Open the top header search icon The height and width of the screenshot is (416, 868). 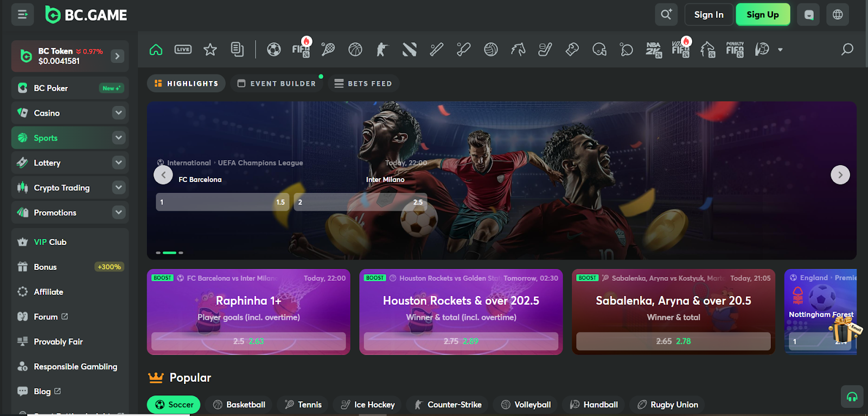coord(666,15)
